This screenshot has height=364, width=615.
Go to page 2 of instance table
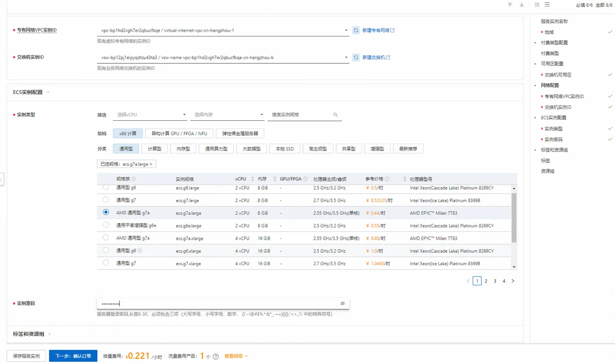coord(486,281)
